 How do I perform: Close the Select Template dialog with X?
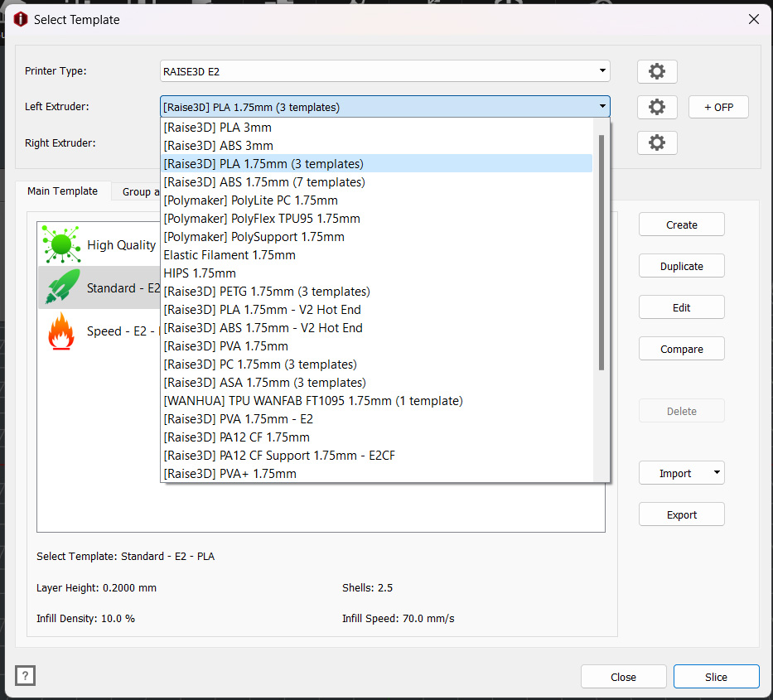754,19
